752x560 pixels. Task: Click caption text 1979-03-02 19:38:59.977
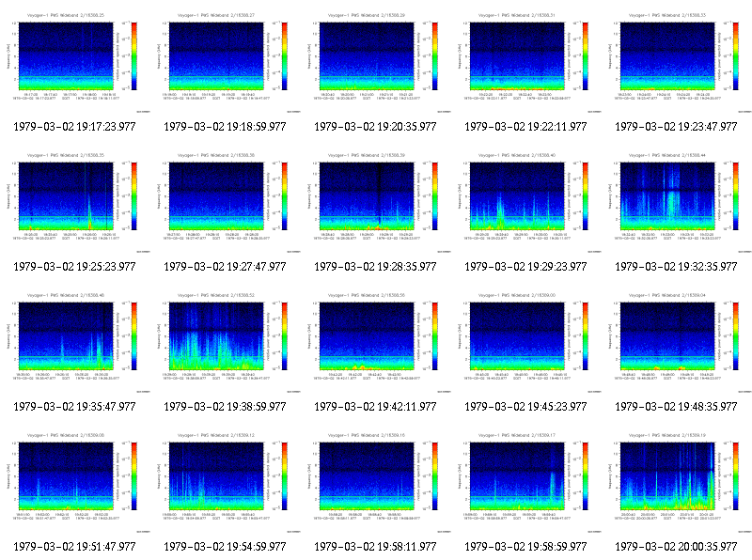[225, 407]
